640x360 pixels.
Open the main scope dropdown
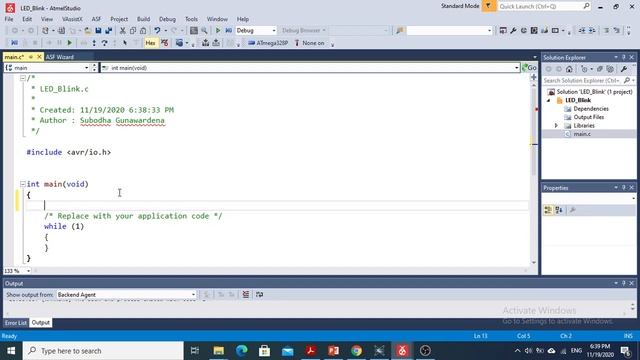pyautogui.click(x=86, y=68)
